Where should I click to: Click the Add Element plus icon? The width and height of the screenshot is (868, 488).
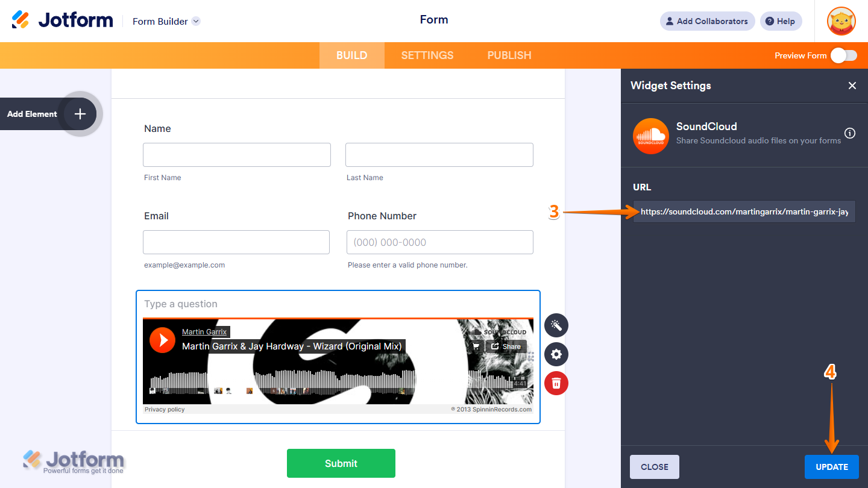79,113
